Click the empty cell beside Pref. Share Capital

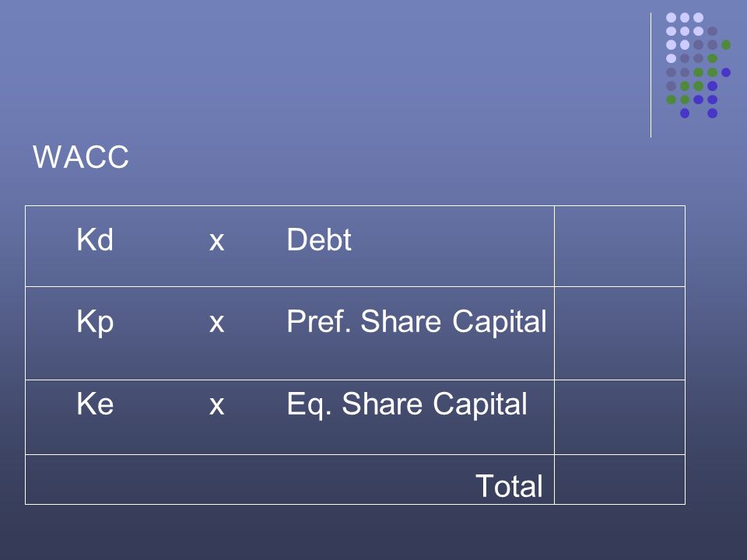620,334
